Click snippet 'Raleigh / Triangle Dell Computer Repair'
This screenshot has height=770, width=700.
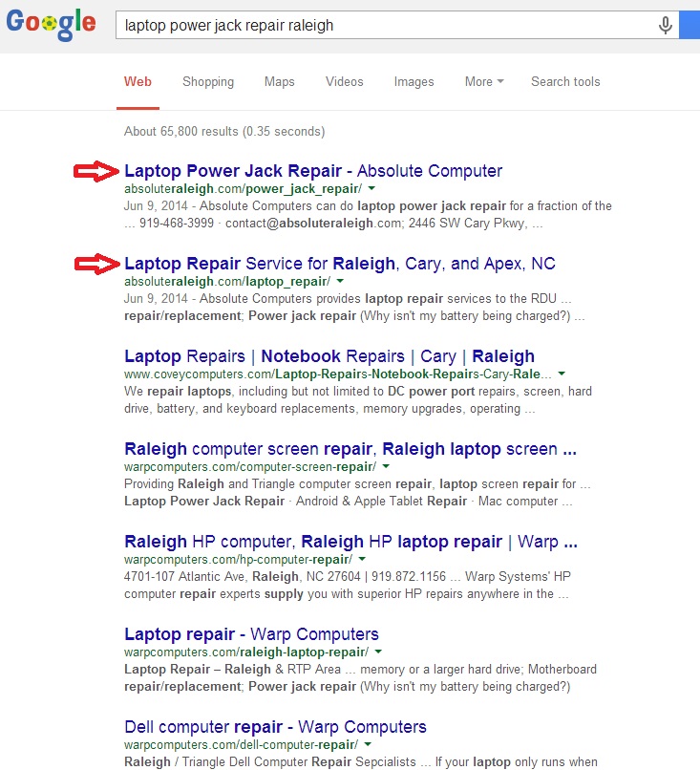point(361,761)
